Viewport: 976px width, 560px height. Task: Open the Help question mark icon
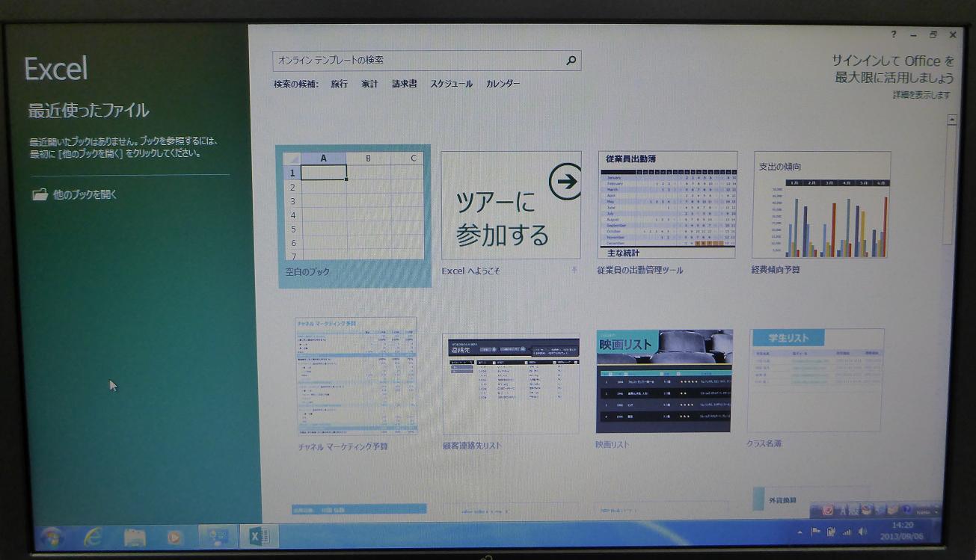894,34
